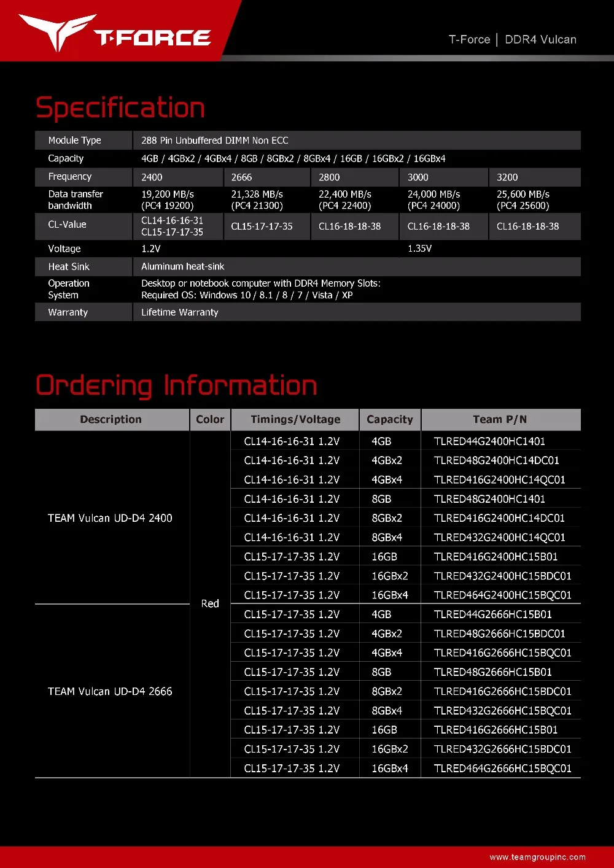Click the '4GB / 4GBx2 / 4GBx4...' capacity list
Screen dimensions: 614x868
tap(293, 158)
